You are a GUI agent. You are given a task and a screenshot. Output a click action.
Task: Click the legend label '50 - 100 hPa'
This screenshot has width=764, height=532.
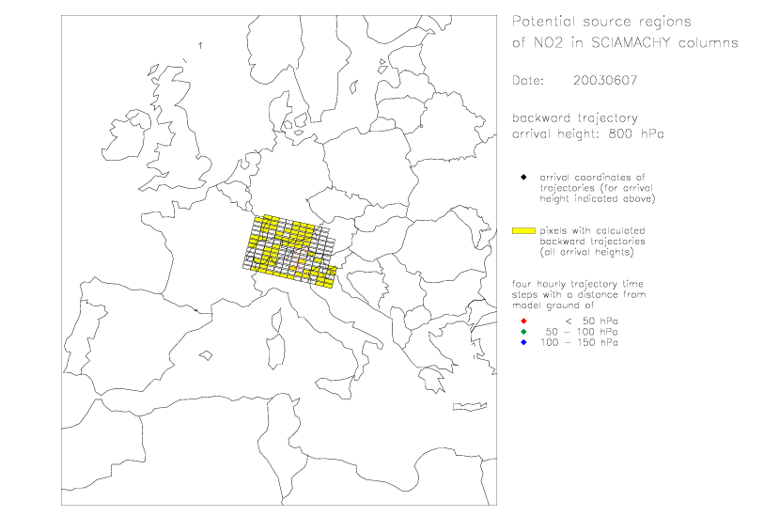[x=582, y=332]
